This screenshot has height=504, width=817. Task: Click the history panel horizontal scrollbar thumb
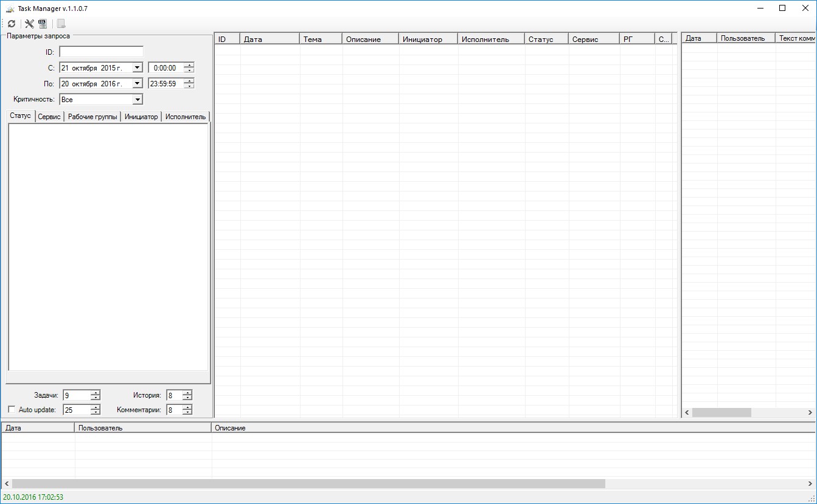point(308,483)
